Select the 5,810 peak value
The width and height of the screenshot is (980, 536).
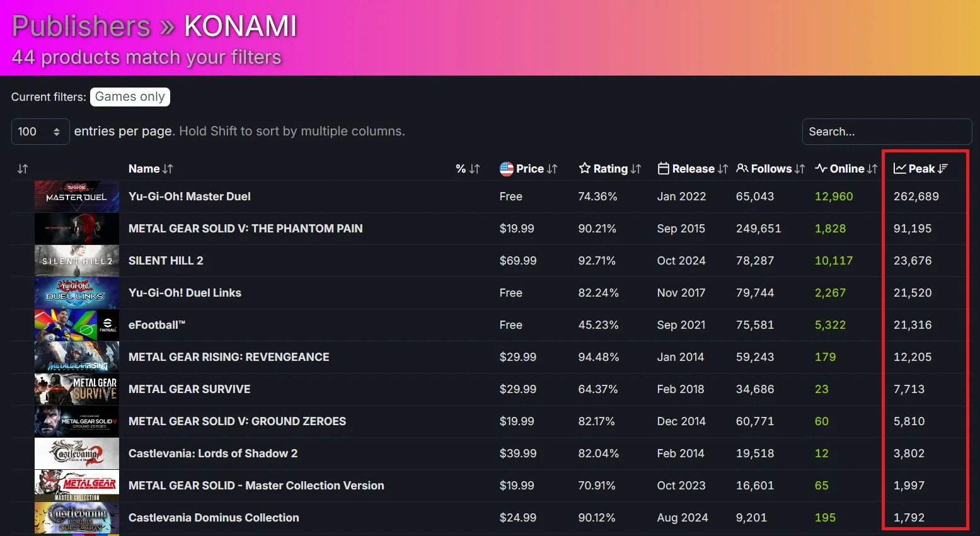click(x=909, y=421)
